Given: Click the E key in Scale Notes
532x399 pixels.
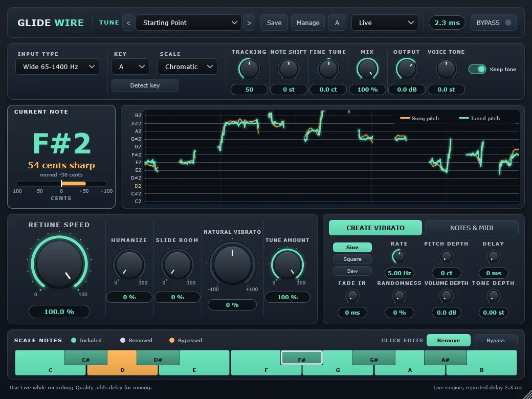Looking at the screenshot, I should coord(194,370).
